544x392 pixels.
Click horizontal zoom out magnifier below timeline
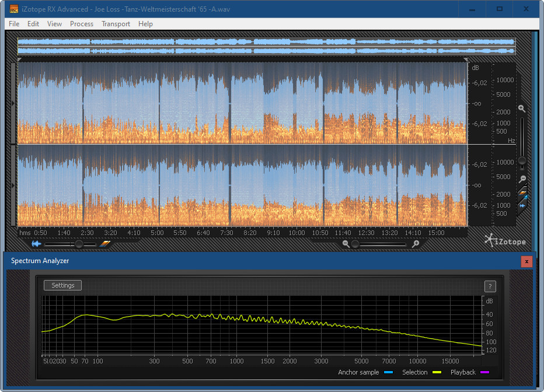pos(346,244)
